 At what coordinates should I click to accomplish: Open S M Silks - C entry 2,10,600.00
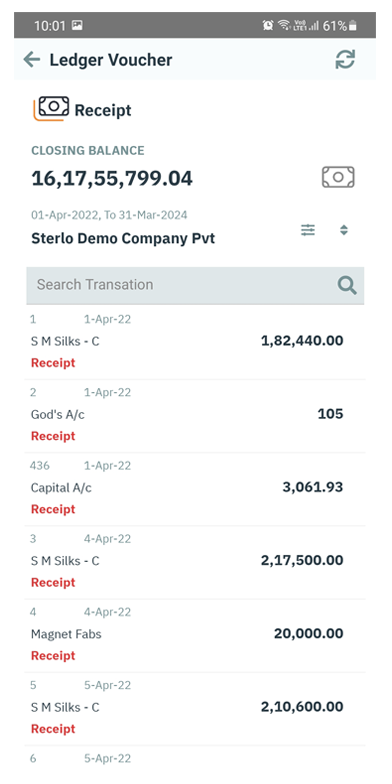(196, 709)
